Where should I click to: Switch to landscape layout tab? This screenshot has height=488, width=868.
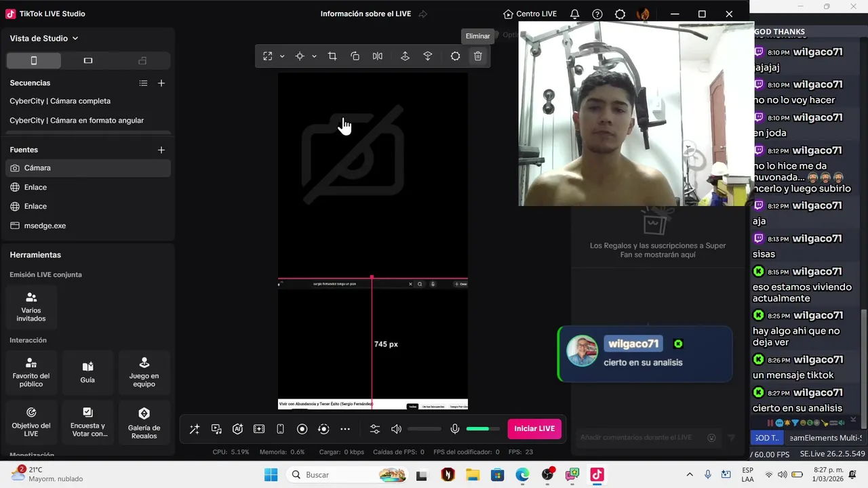point(87,60)
